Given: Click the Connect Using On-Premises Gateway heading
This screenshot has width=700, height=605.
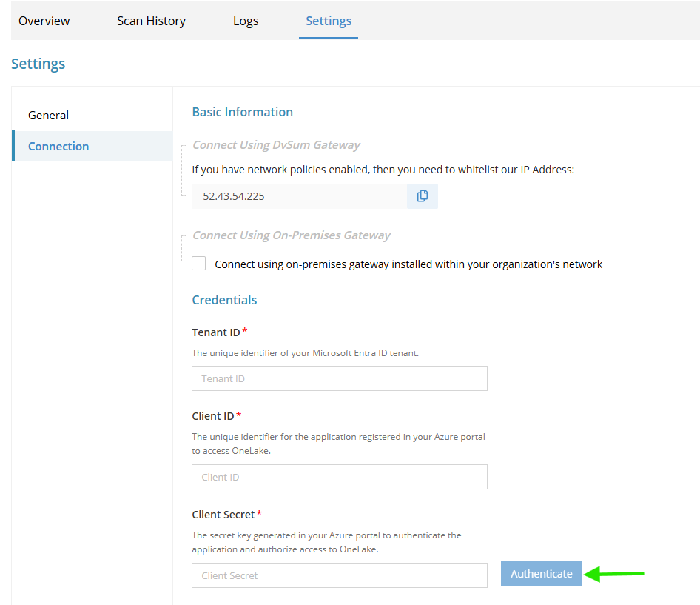Looking at the screenshot, I should point(292,235).
